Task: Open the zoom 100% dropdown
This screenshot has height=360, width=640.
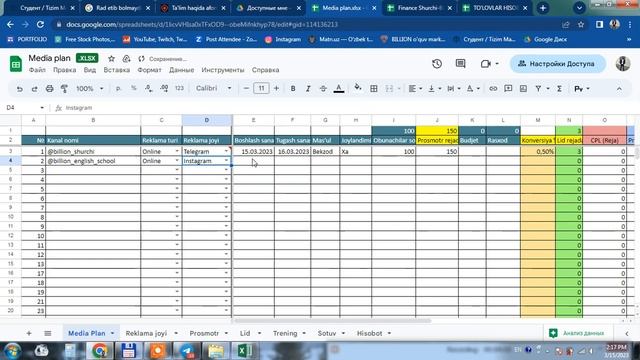Action: (x=90, y=89)
